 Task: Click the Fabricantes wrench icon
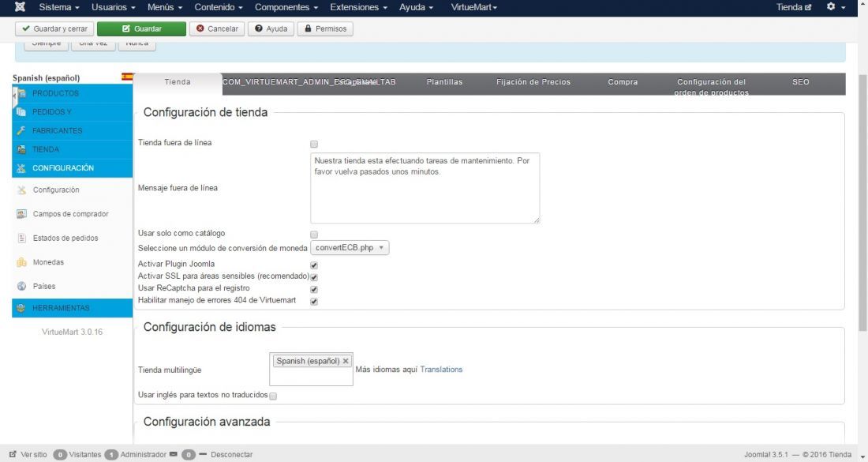point(21,131)
